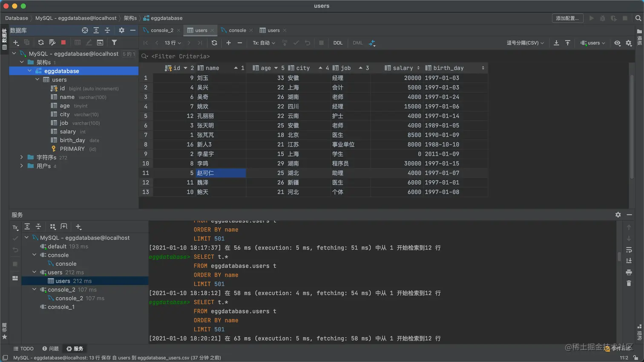This screenshot has height=362, width=644.
Task: Click the 添加配置 button
Action: pyautogui.click(x=567, y=18)
